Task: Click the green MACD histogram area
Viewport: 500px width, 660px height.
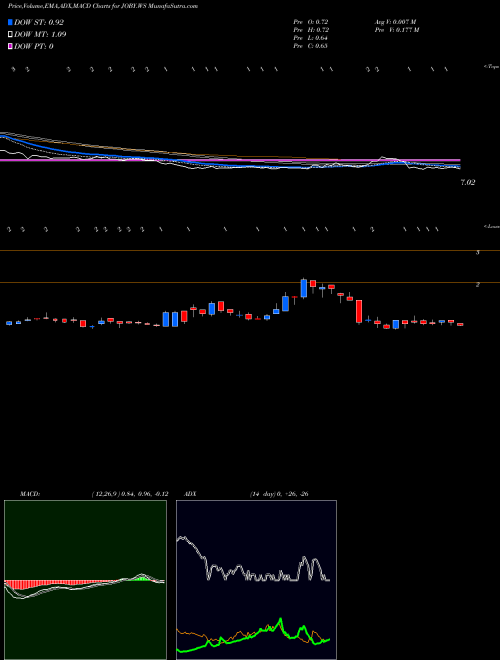Action: pyautogui.click(x=143, y=578)
